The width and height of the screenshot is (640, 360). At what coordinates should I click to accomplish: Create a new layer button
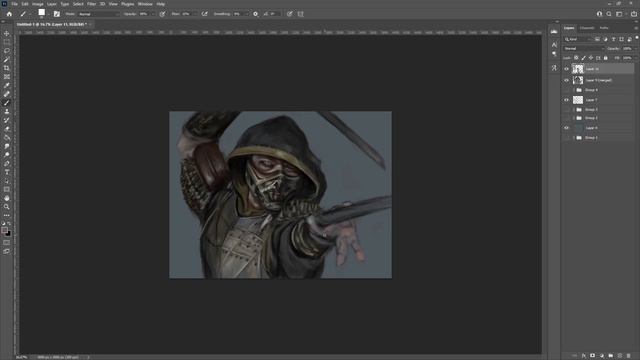(x=620, y=356)
